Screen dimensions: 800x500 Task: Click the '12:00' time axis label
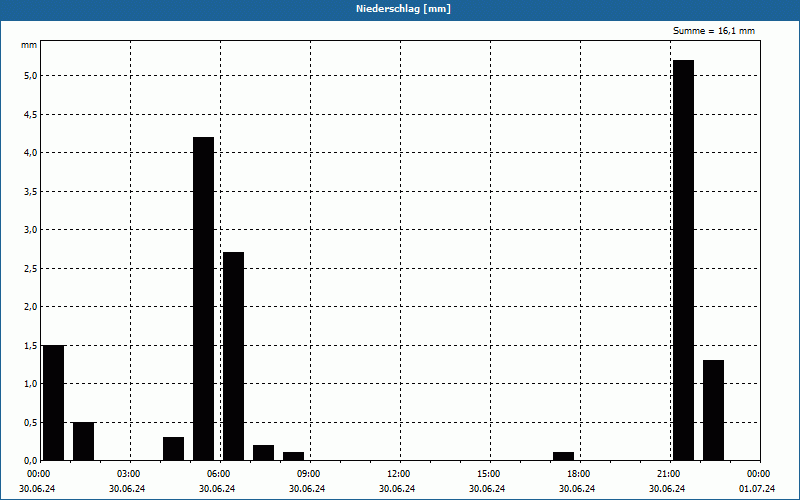click(x=398, y=474)
